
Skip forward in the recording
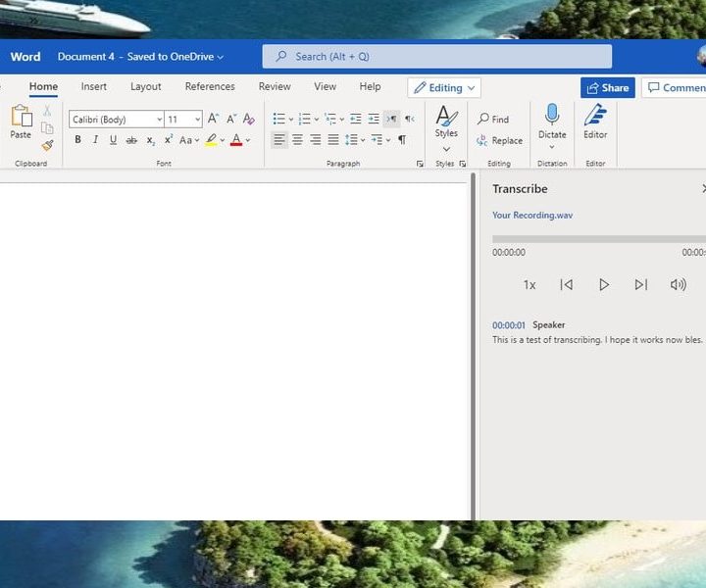coord(640,284)
